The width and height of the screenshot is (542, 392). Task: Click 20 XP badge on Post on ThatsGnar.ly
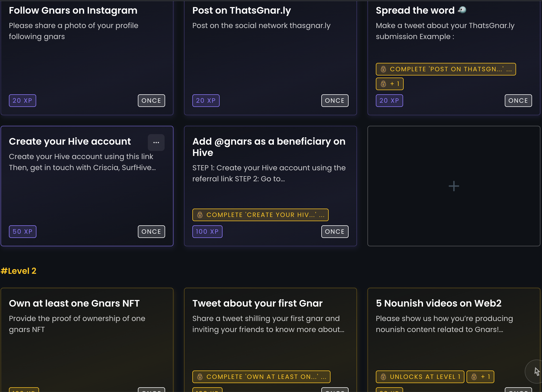206,101
